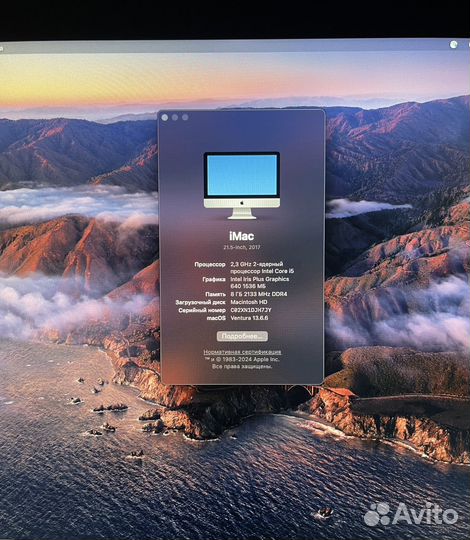
Task: Click the "21.5-inch, 2017" model text
Action: point(242,247)
